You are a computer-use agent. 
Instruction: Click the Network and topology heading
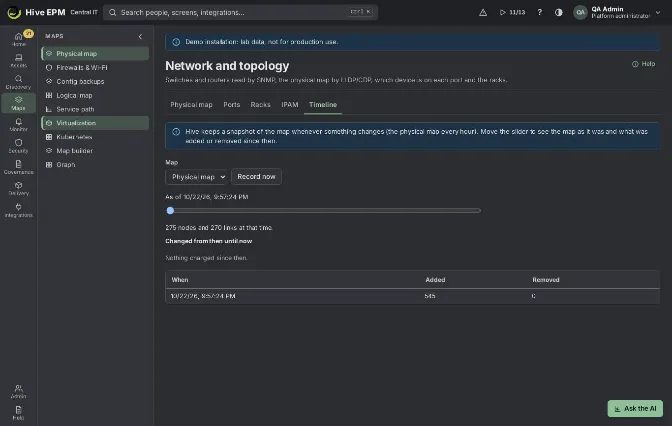pos(227,66)
